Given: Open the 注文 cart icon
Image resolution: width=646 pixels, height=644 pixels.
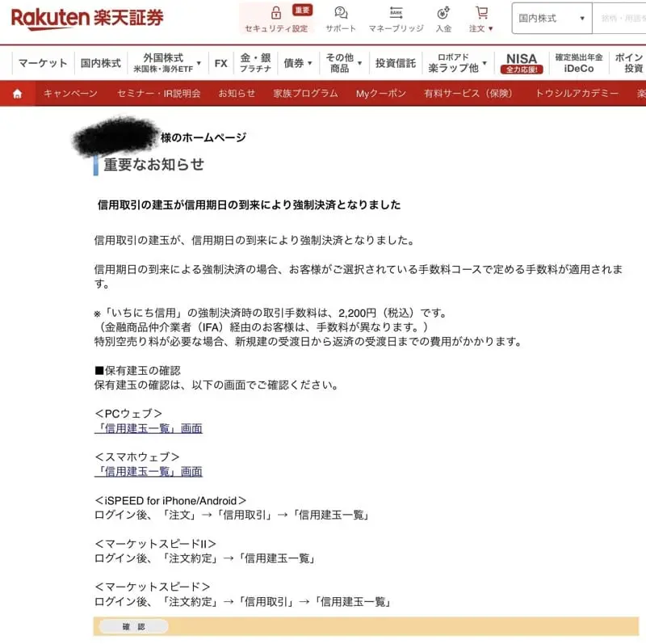Looking at the screenshot, I should (x=481, y=14).
